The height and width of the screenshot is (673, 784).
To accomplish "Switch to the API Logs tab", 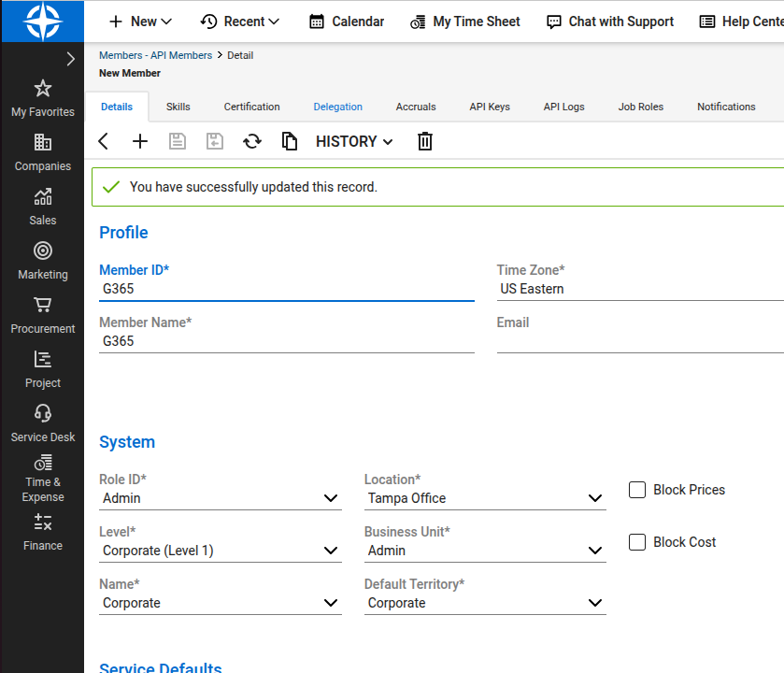I will pos(563,107).
